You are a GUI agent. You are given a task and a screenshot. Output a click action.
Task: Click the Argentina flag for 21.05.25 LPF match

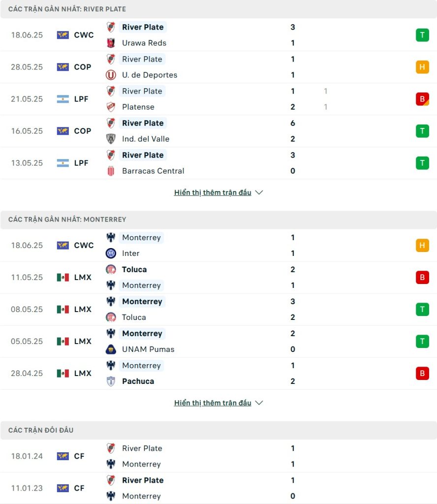[63, 99]
